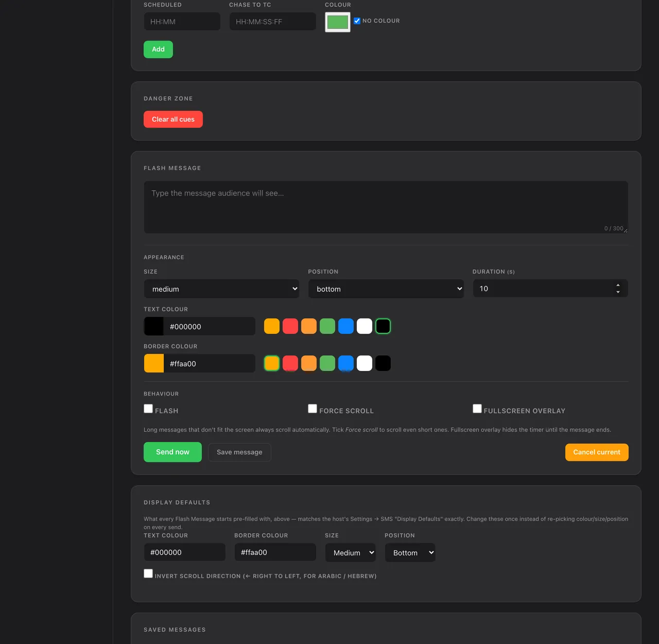Screen dimensions: 659x644
Task: Pick the green swatch in Text Colour row
Action: (x=327, y=326)
